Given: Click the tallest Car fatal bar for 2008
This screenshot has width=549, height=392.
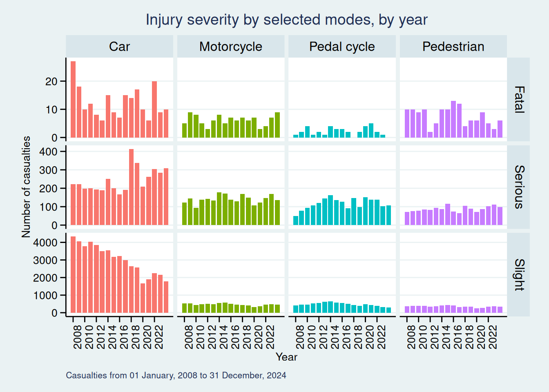Looking at the screenshot, I should pos(73,100).
